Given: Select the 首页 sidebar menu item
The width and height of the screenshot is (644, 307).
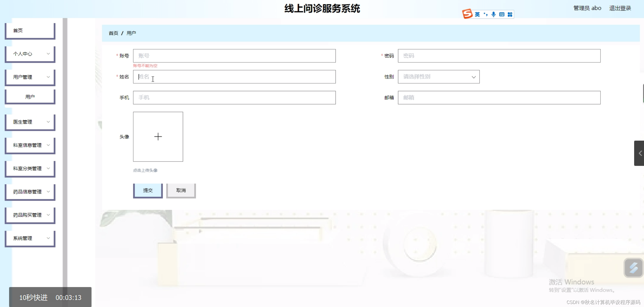Looking at the screenshot, I should [30, 31].
